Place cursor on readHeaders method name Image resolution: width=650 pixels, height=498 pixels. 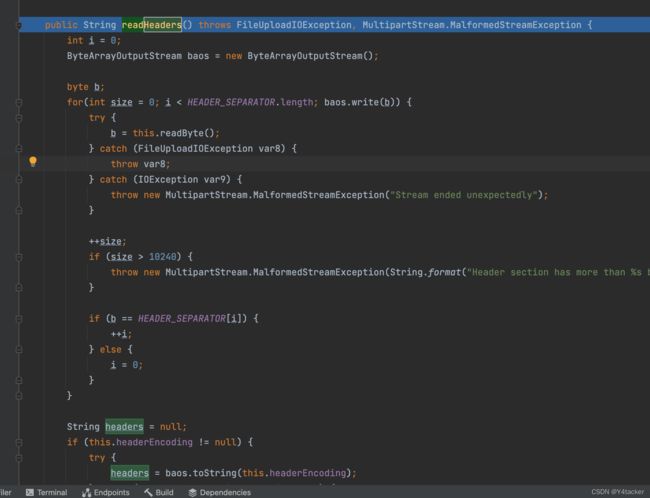[x=152, y=25]
